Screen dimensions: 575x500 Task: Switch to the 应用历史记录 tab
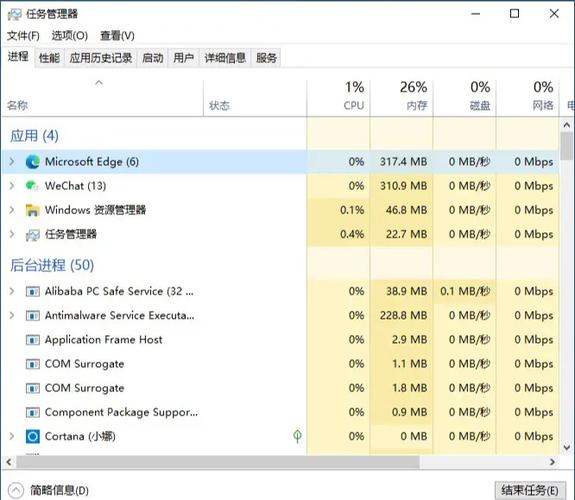100,58
